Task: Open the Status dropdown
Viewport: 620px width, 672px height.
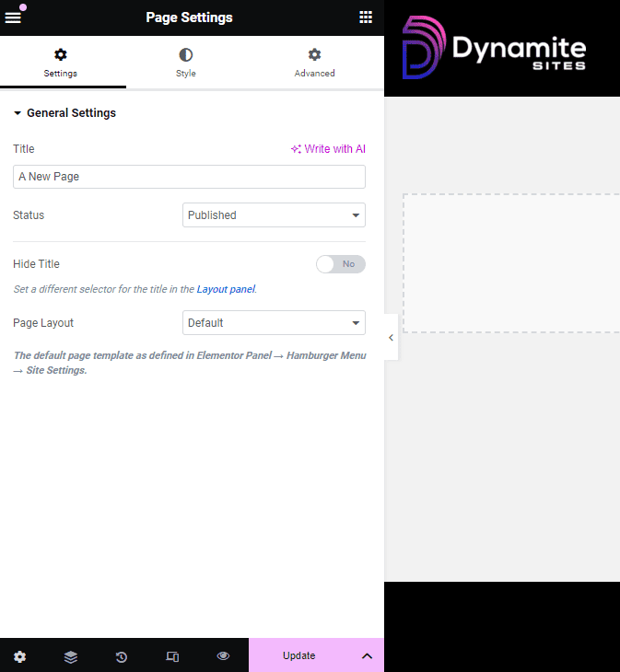Action: [274, 215]
